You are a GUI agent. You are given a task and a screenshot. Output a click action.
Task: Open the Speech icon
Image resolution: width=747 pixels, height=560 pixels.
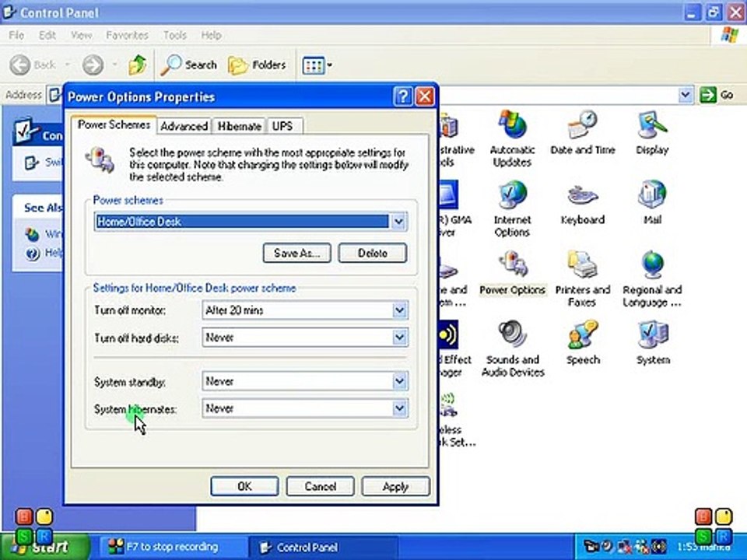[582, 343]
